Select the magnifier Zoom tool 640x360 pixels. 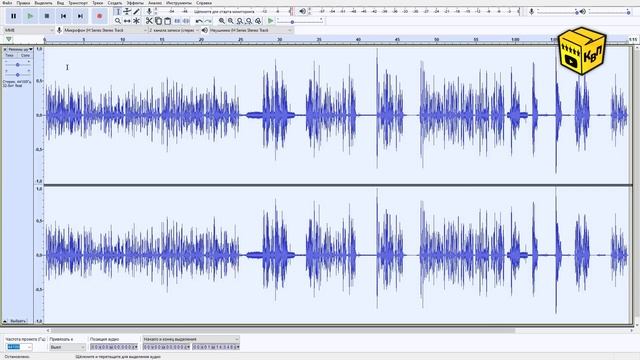click(x=118, y=20)
